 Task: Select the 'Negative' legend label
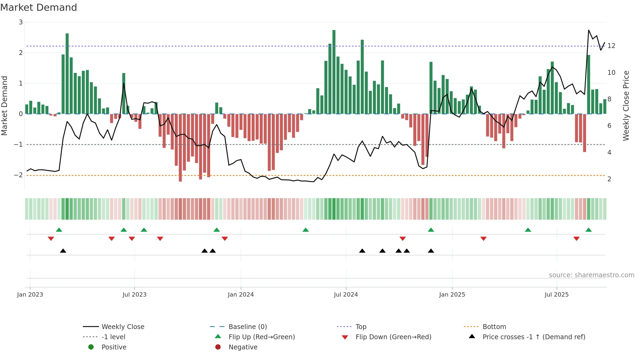point(243,347)
